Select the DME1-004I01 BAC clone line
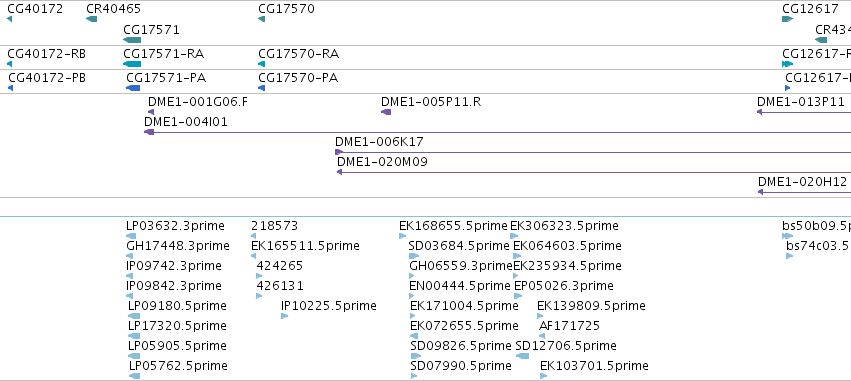This screenshot has height=381, width=851. (497, 132)
